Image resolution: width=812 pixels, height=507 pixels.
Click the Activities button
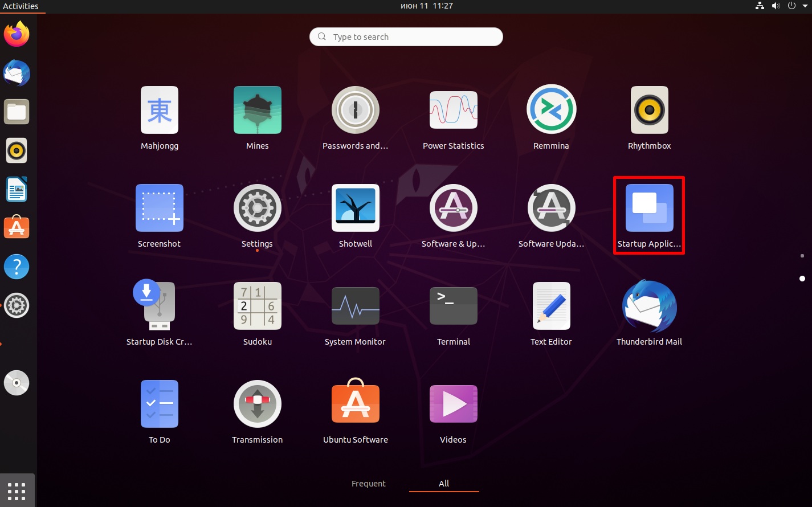pos(21,6)
